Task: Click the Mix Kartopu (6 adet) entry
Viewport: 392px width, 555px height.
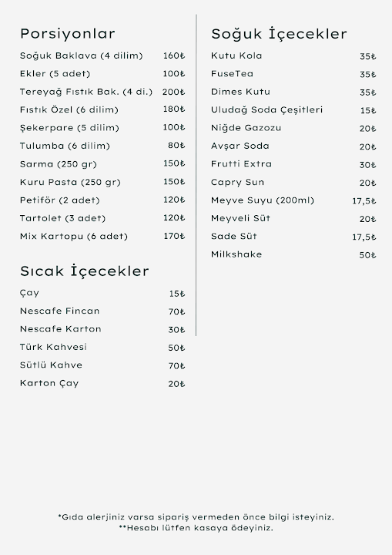Action: 74,237
